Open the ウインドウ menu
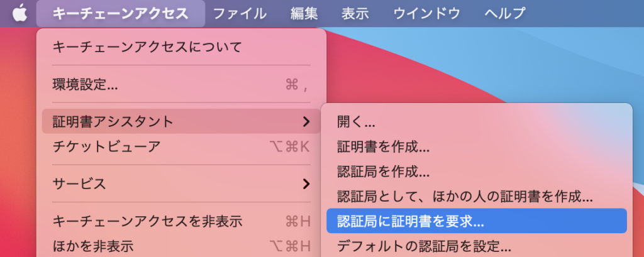 click(427, 13)
